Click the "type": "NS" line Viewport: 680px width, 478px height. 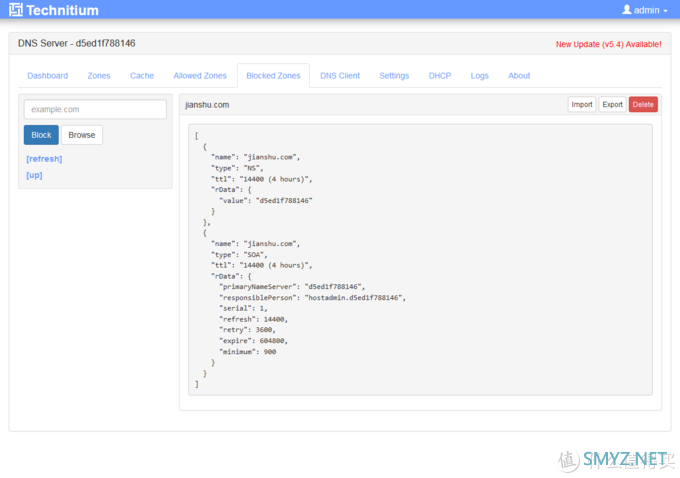click(237, 168)
